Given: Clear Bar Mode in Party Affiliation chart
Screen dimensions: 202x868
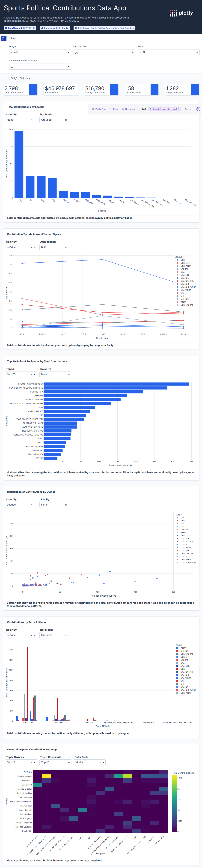Looking at the screenshot, I should [x=66, y=635].
